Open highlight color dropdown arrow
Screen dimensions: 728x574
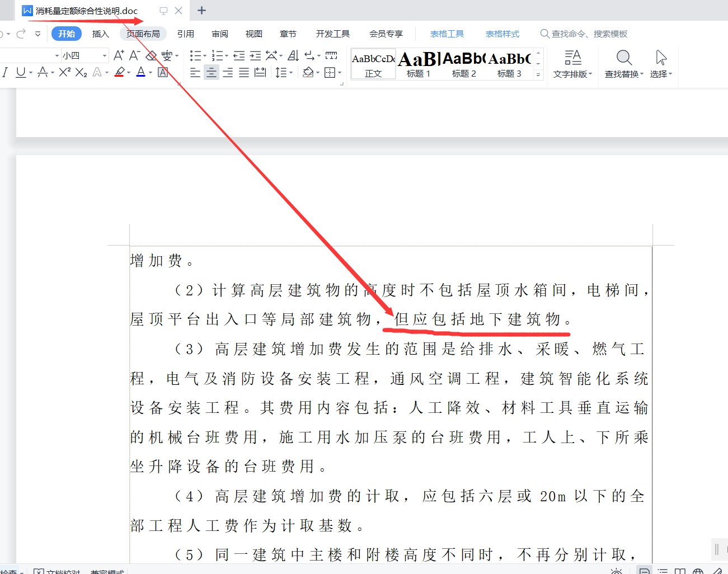(129, 73)
